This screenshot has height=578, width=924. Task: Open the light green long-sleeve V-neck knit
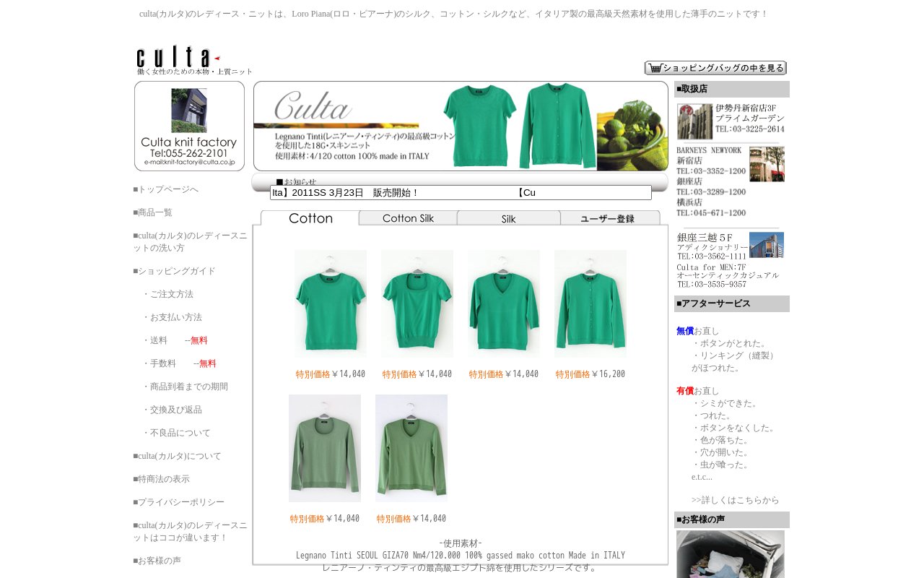point(411,448)
